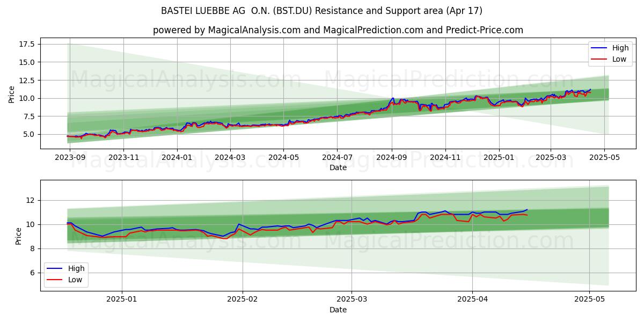The height and width of the screenshot is (322, 644).
Task: Click the 2023-09 tick label
Action: [x=70, y=157]
